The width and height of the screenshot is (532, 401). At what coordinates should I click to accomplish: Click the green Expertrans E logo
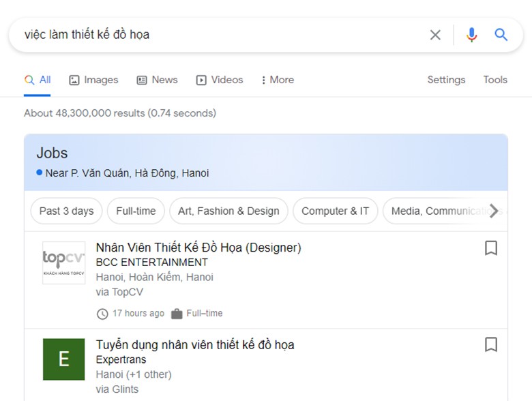tap(64, 359)
